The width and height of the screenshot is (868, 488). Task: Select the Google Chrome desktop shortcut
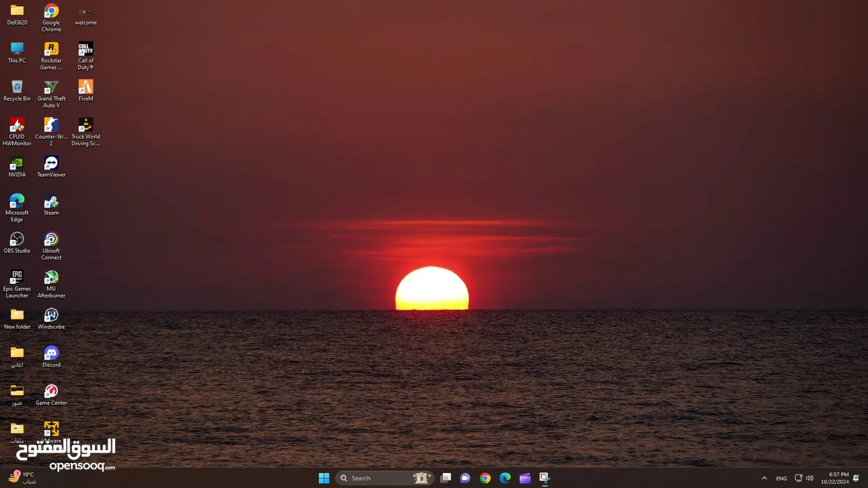click(x=51, y=18)
